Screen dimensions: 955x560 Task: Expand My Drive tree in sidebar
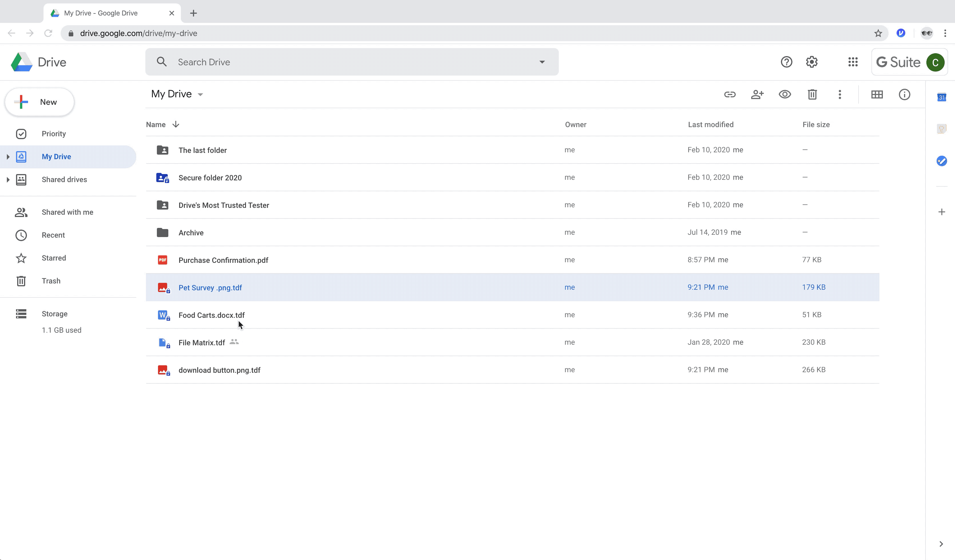coord(8,157)
